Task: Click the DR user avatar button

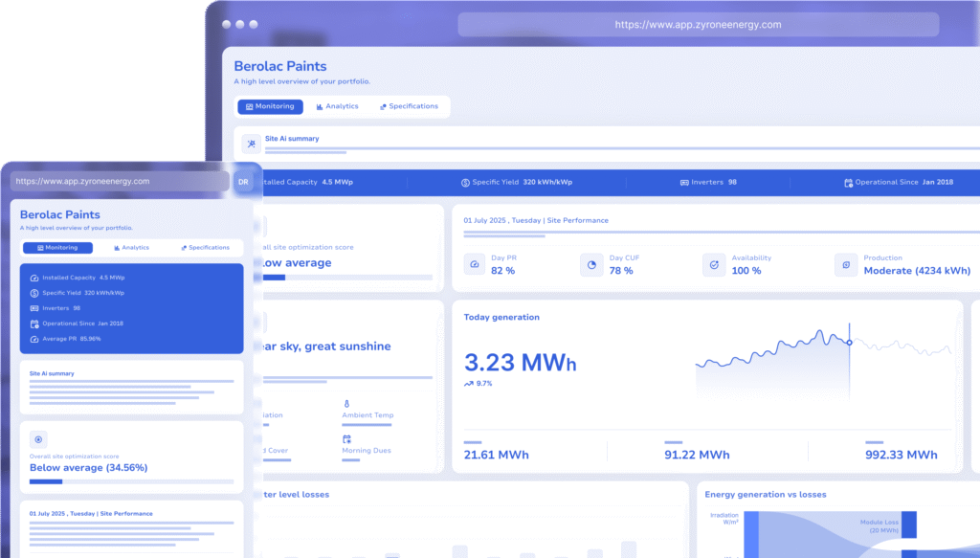Action: pos(243,181)
